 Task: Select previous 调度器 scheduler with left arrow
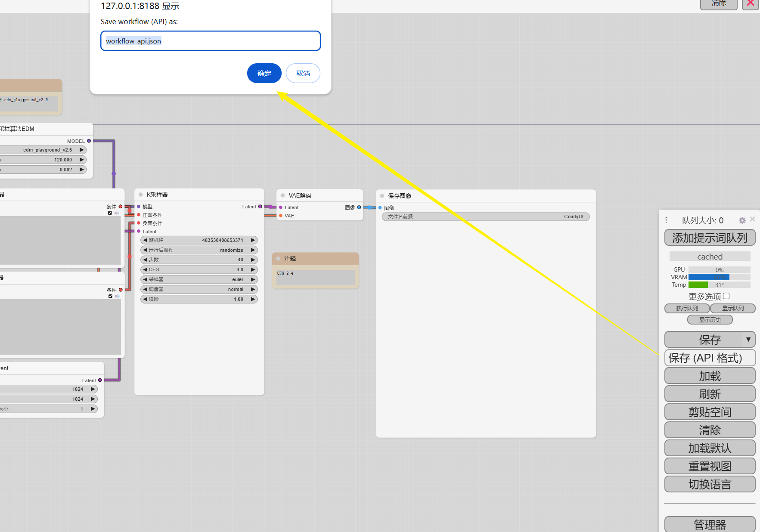coord(145,289)
